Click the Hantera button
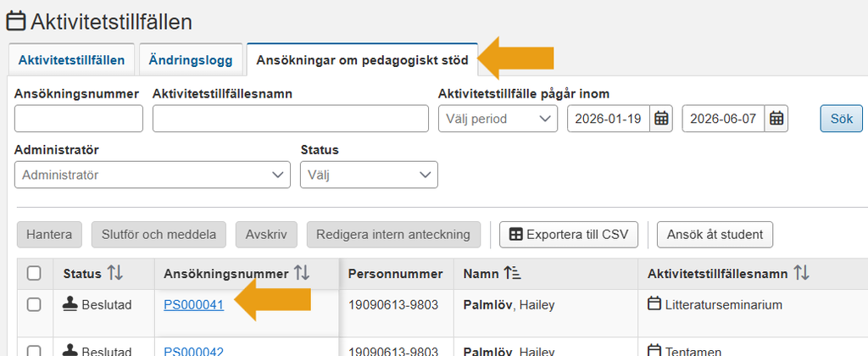Viewport: 868px width, 356px height. (49, 234)
